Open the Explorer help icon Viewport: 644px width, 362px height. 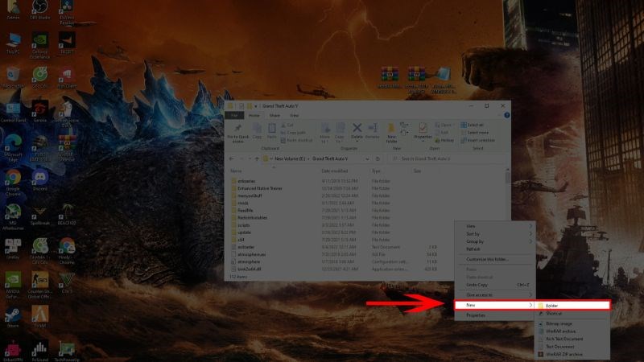click(x=507, y=115)
